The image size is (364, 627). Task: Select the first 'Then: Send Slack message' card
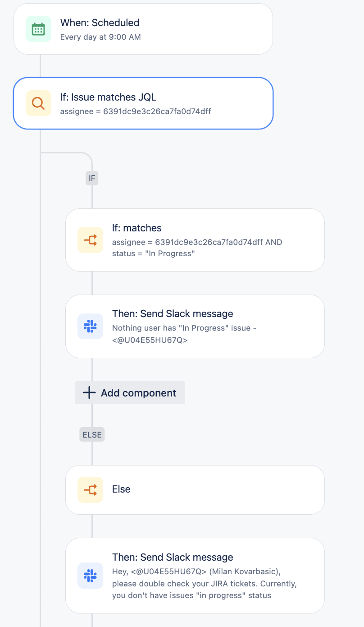[x=195, y=326]
